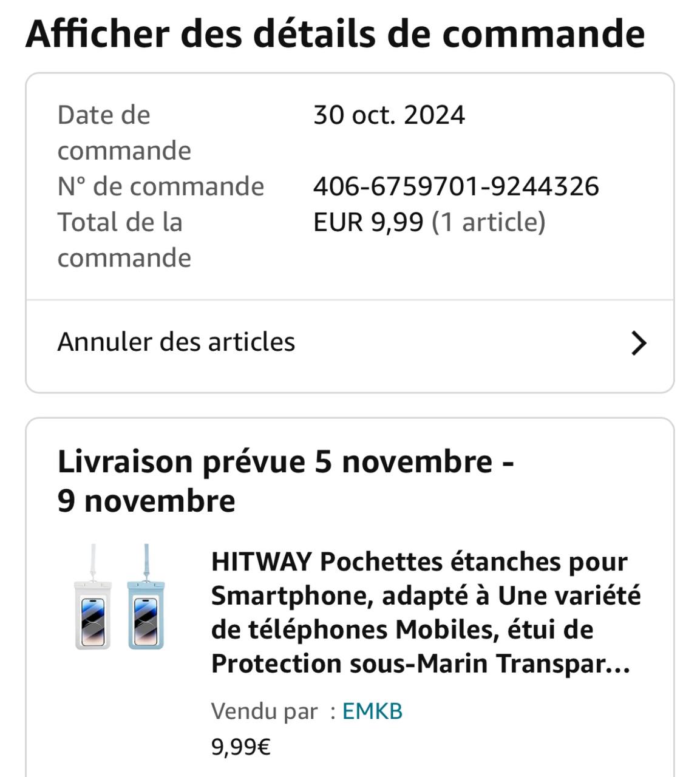The height and width of the screenshot is (777, 700).
Task: Tap the Protection sous-Marin Transpar… title line
Action: (x=420, y=663)
